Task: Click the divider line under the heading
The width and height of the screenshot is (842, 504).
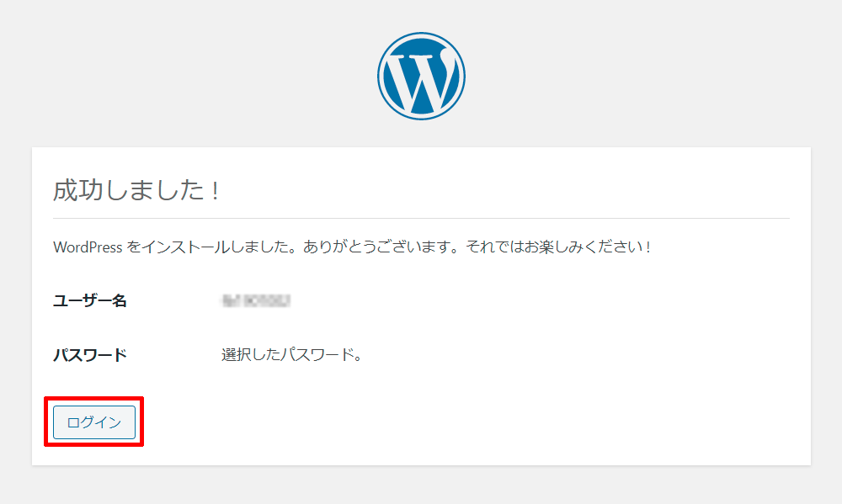Action: pyautogui.click(x=421, y=219)
